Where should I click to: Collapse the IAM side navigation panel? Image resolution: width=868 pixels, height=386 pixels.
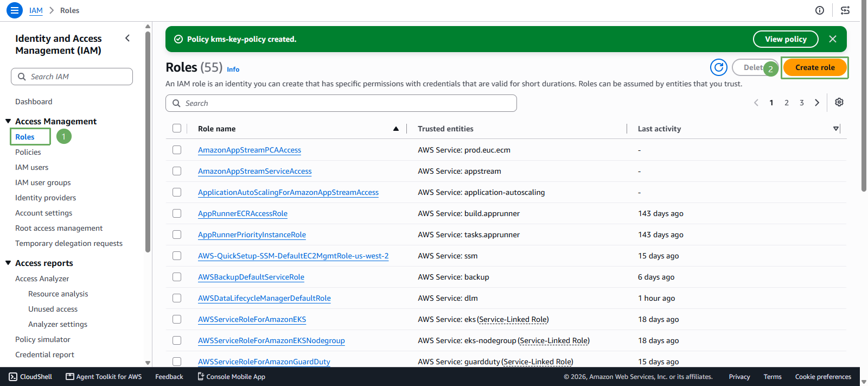[127, 38]
